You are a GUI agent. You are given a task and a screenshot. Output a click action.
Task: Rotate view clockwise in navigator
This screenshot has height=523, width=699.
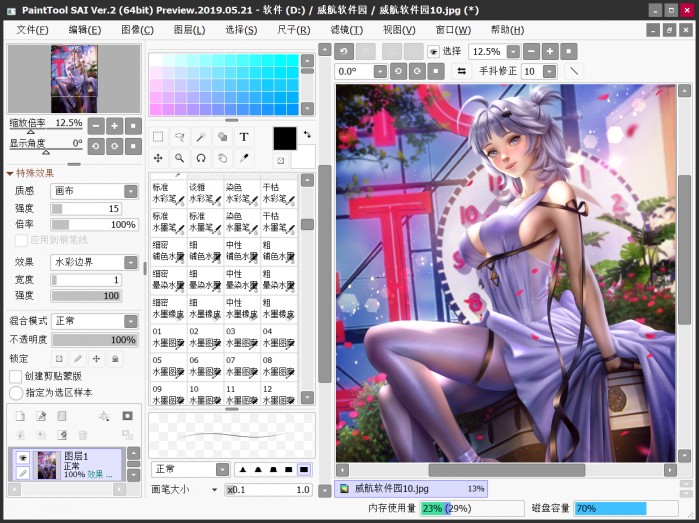tap(115, 146)
